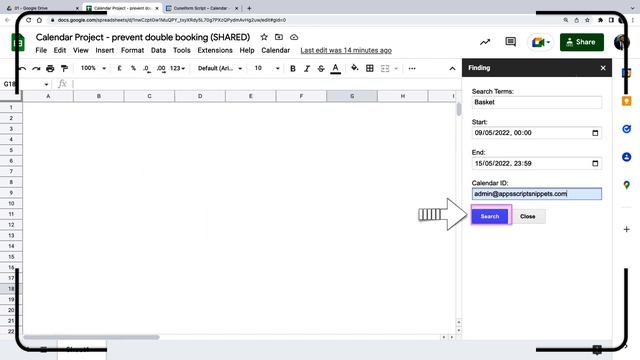Check cloud save status icon
This screenshot has width=640, height=360.
(294, 37)
